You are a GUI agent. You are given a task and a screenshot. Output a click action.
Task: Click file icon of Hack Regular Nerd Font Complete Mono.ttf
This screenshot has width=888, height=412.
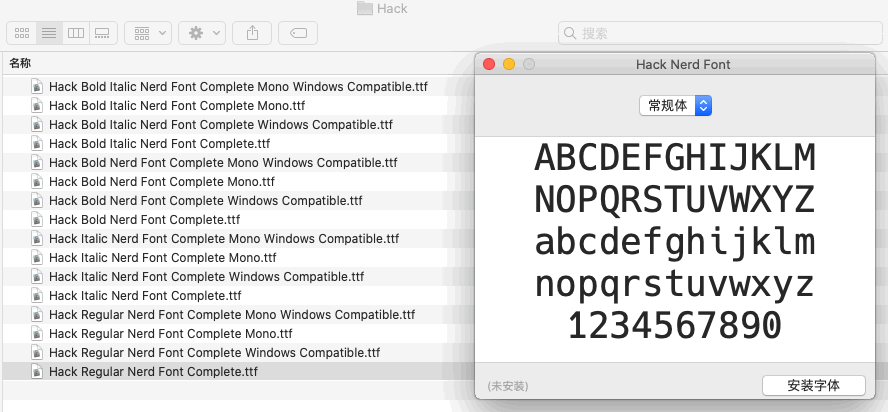[37, 334]
